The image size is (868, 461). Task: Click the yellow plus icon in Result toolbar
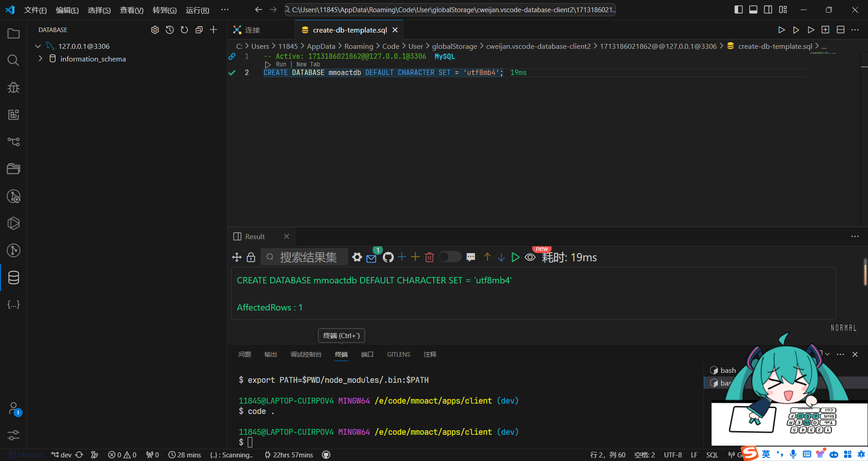(415, 257)
